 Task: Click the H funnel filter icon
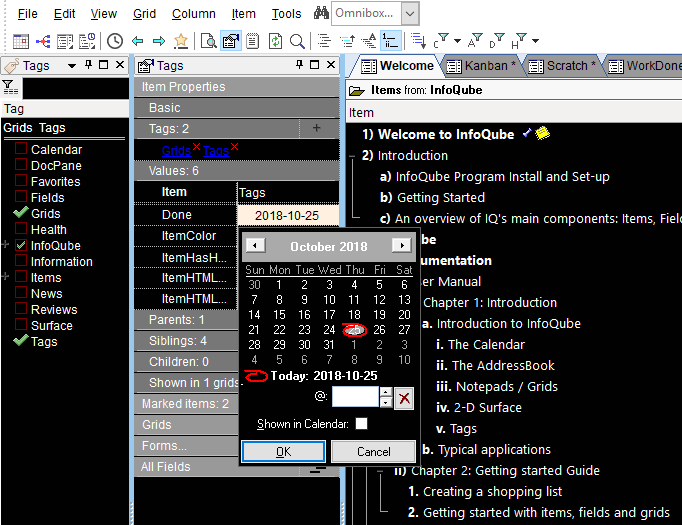(519, 41)
